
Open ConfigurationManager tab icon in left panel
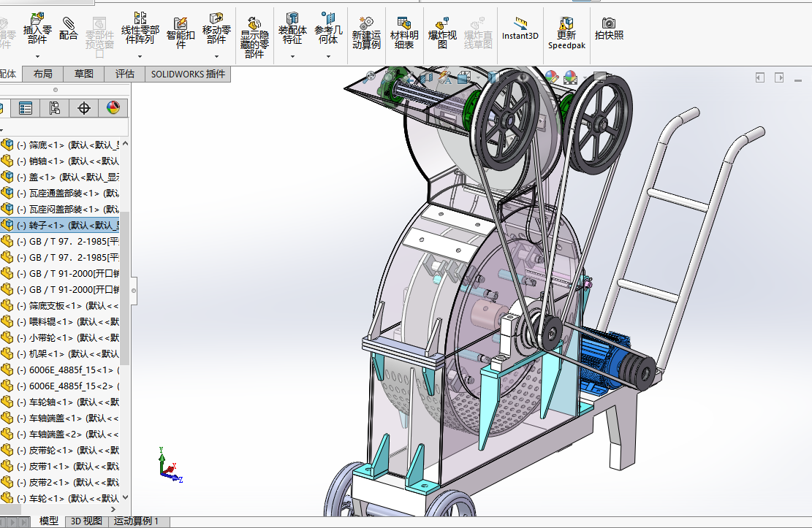point(54,108)
